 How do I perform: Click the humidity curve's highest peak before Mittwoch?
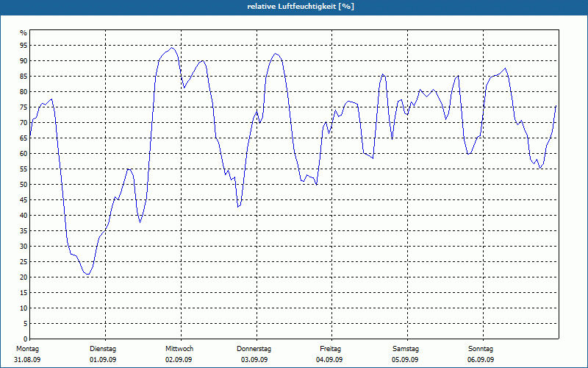[x=172, y=48]
